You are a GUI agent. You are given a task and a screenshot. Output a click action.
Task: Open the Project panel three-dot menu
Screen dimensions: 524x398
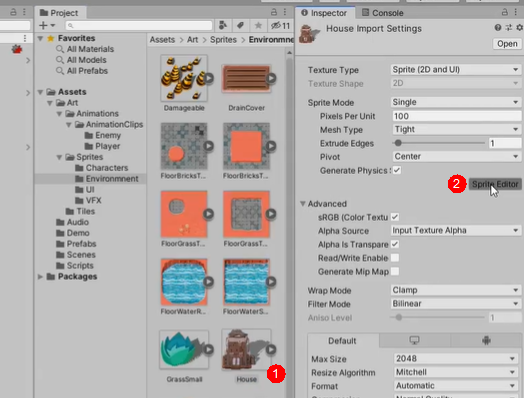pos(285,12)
